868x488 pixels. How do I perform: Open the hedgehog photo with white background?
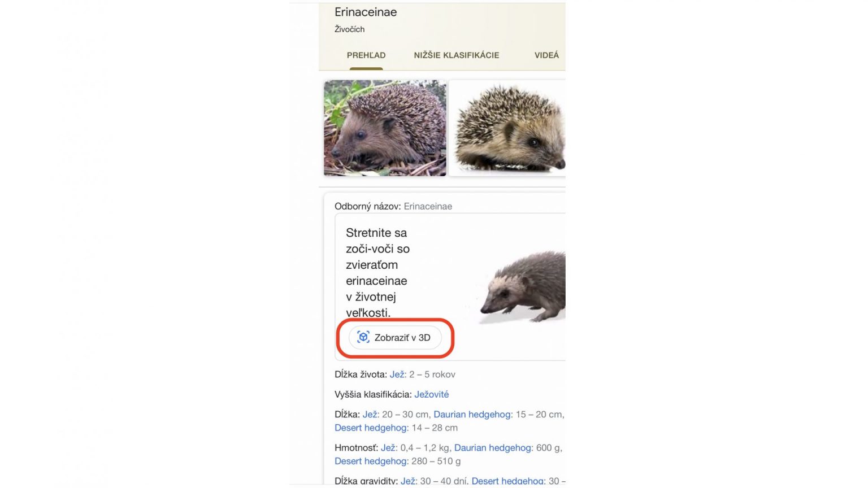click(x=507, y=128)
